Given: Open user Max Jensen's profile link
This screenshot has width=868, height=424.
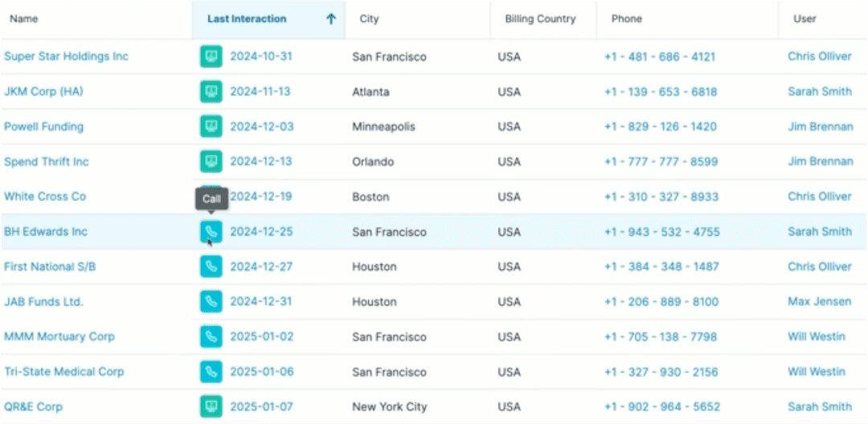Looking at the screenshot, I should pos(819,302).
